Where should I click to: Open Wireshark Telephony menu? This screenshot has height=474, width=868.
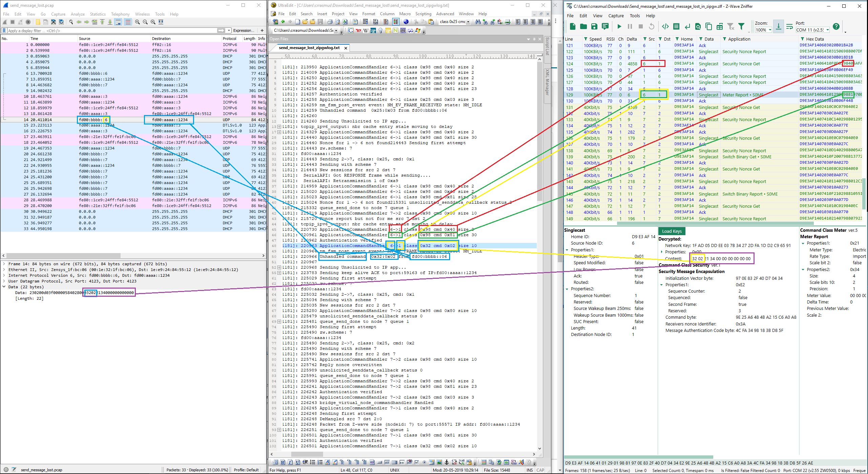point(120,14)
